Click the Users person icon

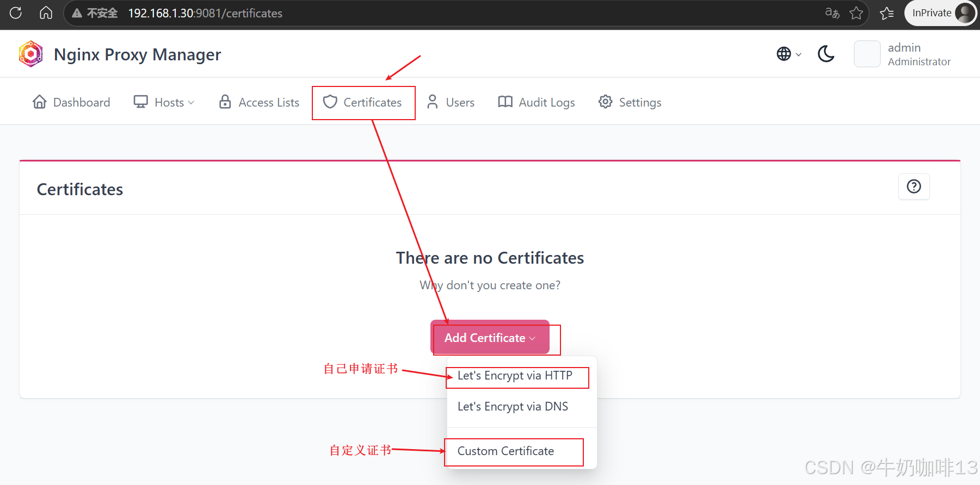point(433,102)
